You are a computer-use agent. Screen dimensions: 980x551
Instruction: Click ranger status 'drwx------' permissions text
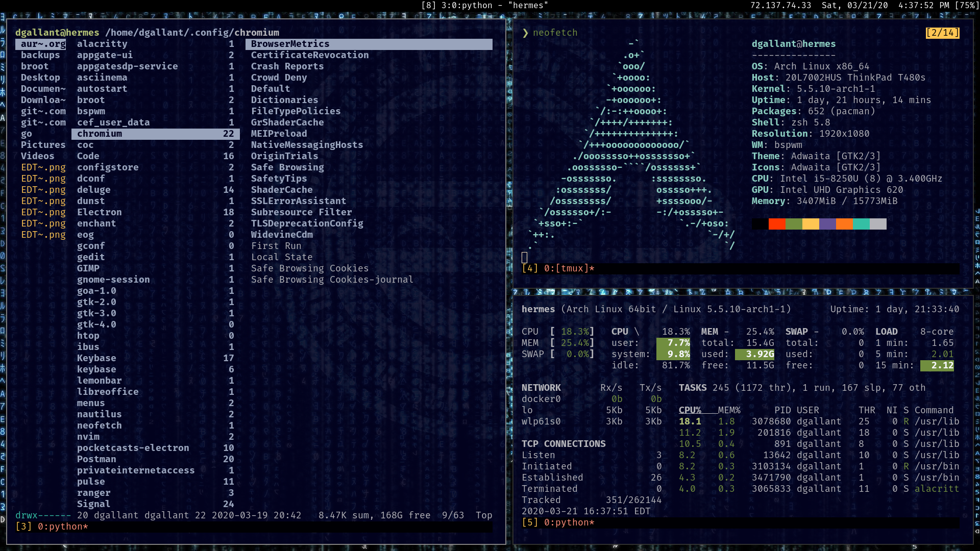43,516
